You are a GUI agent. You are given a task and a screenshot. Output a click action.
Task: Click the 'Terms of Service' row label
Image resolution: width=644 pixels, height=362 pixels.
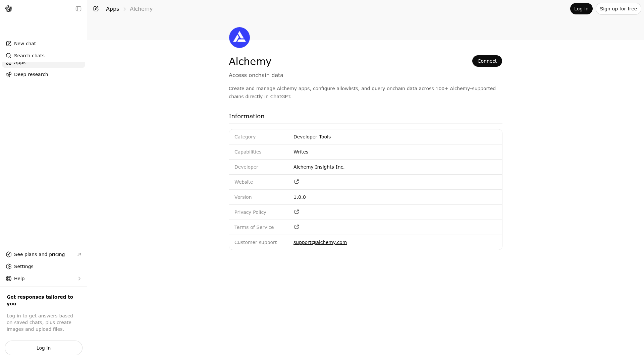click(x=254, y=227)
